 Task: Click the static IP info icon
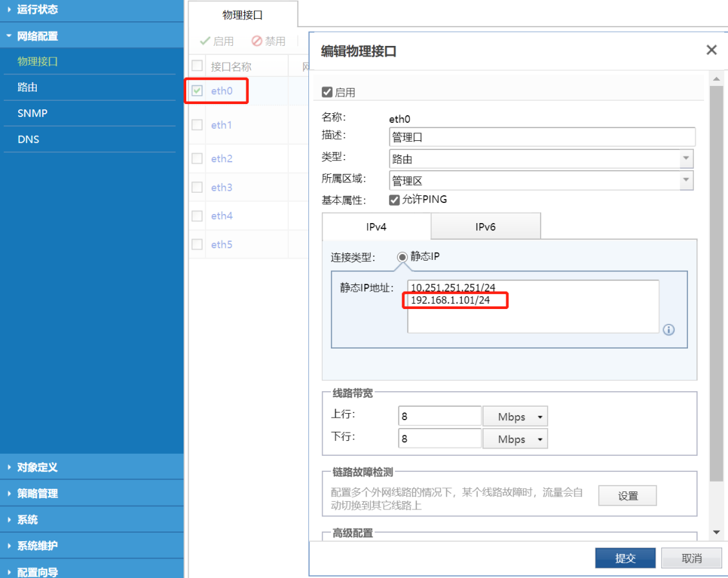(669, 330)
